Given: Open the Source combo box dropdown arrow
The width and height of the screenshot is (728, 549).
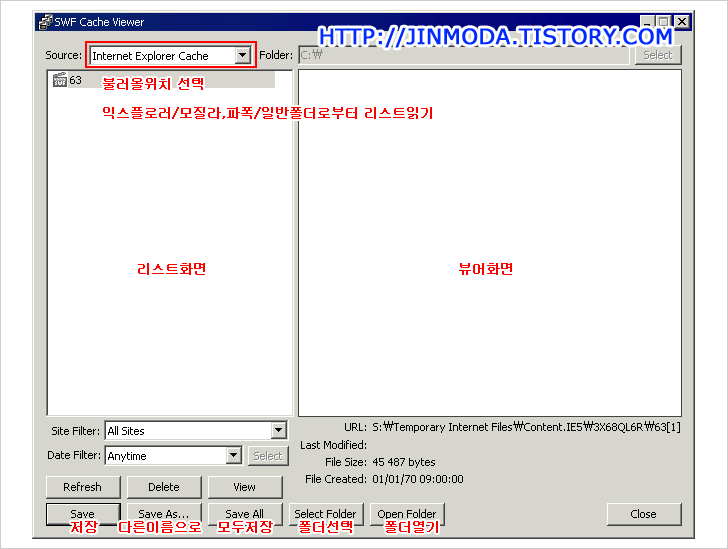Looking at the screenshot, I should tap(242, 56).
